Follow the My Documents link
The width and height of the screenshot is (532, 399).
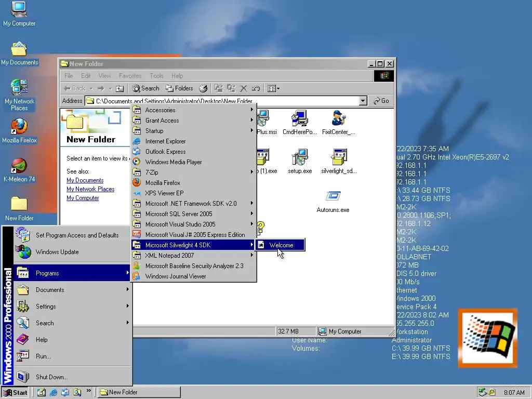coord(85,180)
